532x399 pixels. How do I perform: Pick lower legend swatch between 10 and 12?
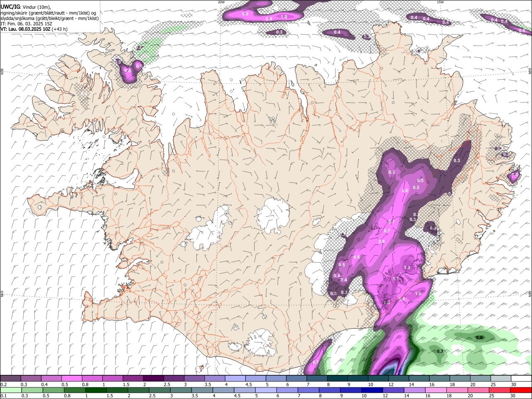(x=372, y=390)
